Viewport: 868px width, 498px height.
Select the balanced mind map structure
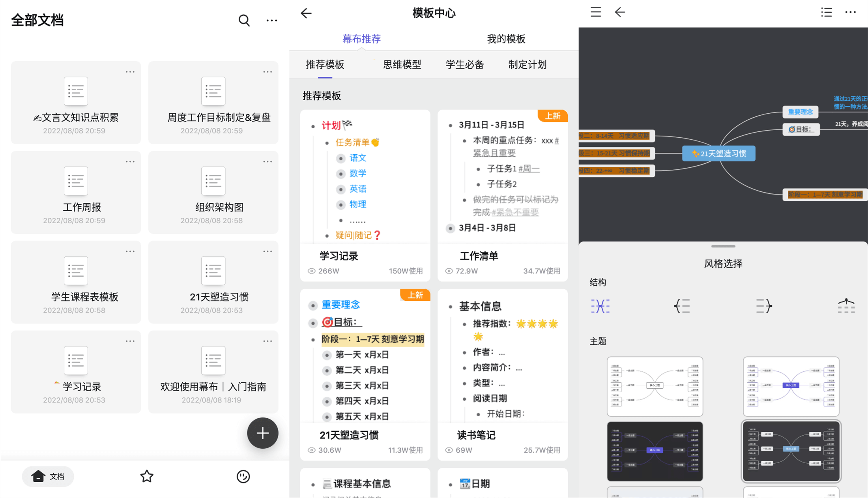click(x=600, y=306)
